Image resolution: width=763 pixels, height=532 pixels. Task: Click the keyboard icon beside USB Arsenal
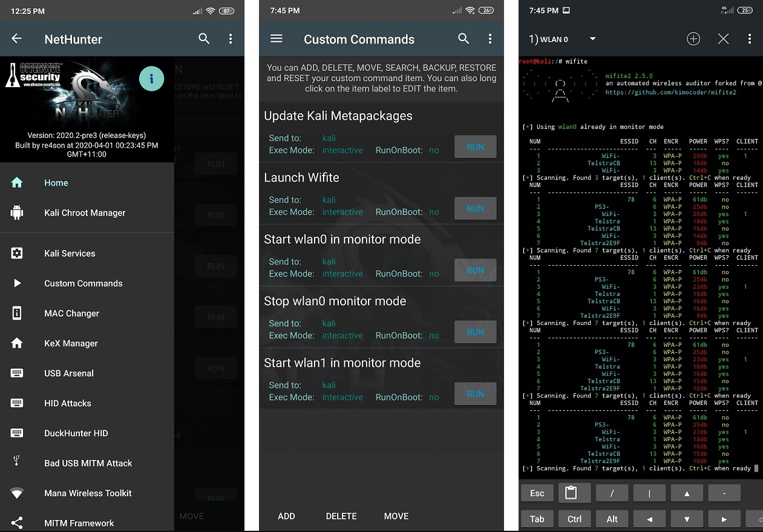pos(17,373)
